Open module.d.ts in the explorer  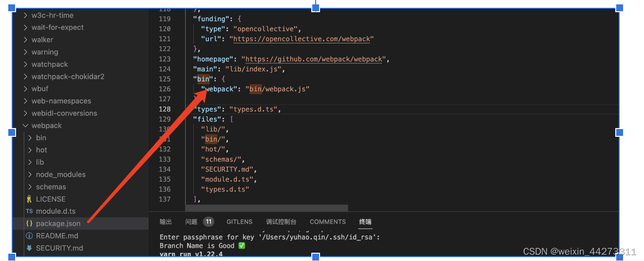point(56,211)
